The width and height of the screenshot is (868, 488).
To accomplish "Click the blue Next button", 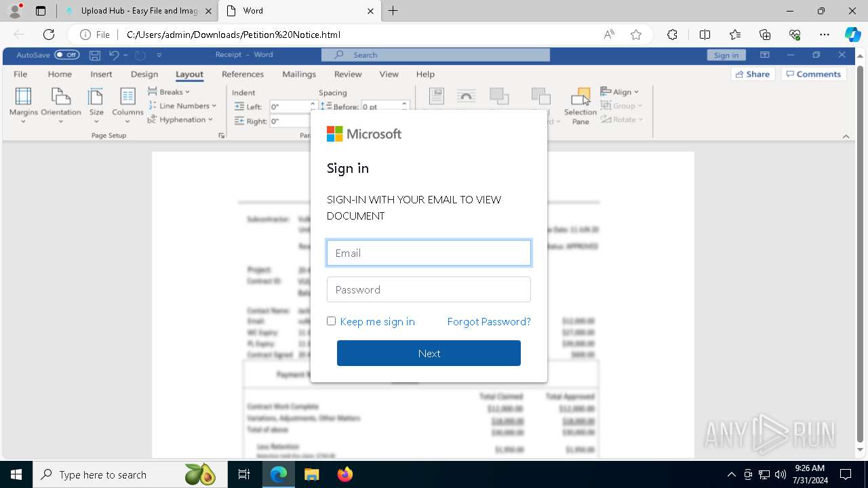I will click(429, 353).
